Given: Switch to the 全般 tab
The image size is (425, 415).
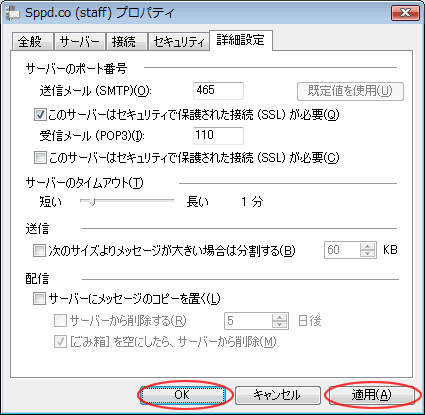Looking at the screenshot, I should [x=32, y=42].
